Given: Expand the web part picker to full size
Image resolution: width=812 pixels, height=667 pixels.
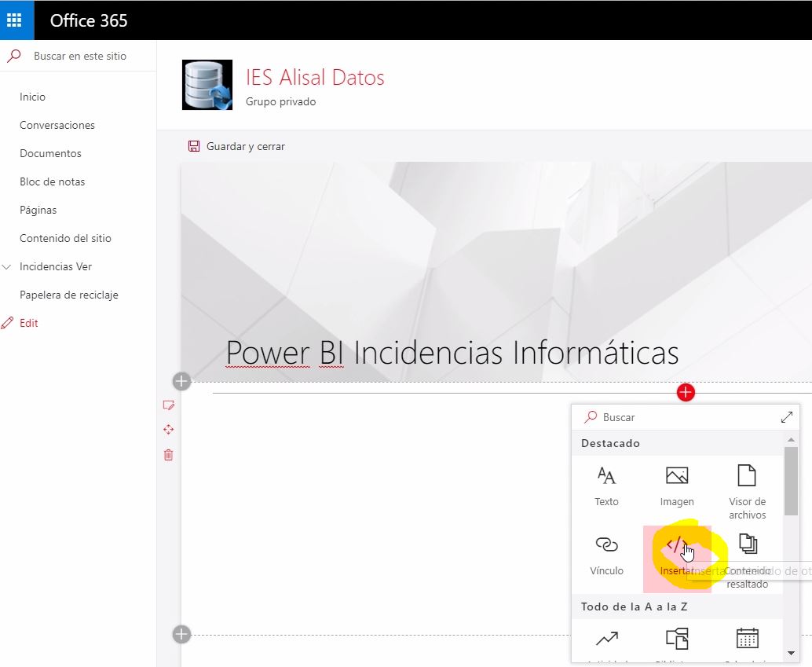Looking at the screenshot, I should click(x=787, y=417).
